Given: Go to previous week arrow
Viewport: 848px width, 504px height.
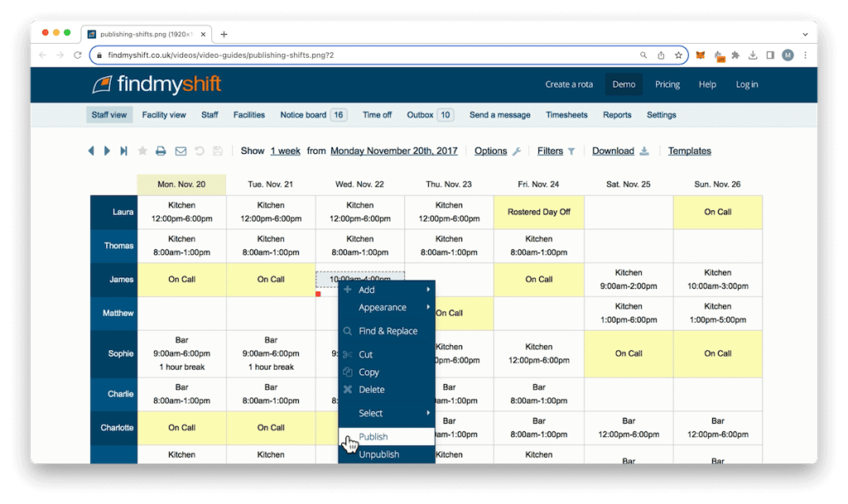Looking at the screenshot, I should pyautogui.click(x=91, y=151).
